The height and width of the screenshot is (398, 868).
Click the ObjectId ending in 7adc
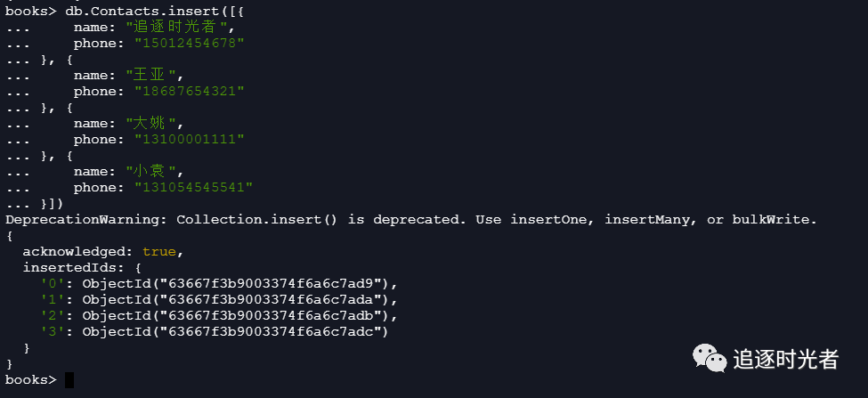pos(239,331)
